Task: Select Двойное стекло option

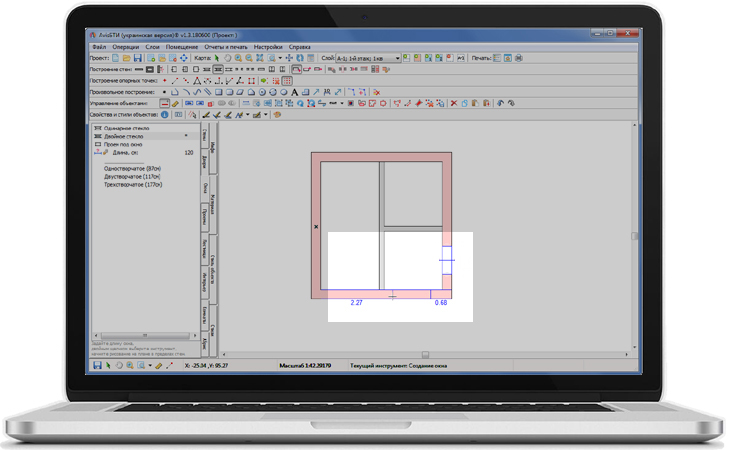Action: [x=128, y=136]
